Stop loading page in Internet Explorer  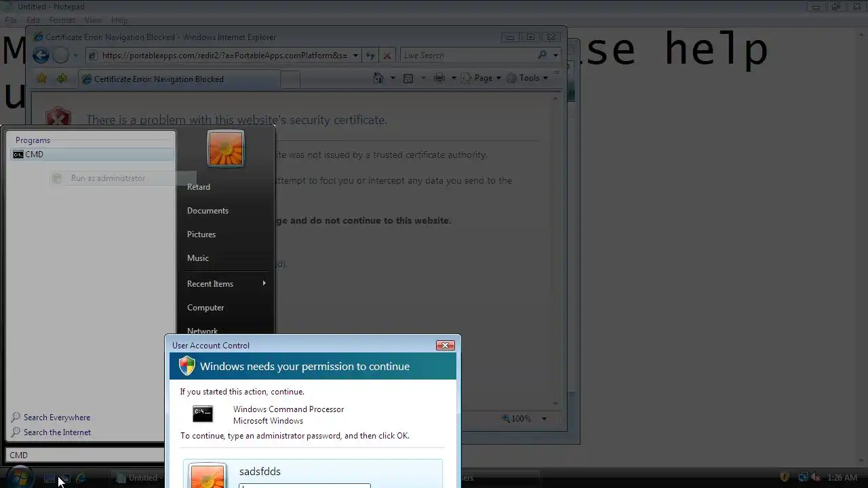pyautogui.click(x=387, y=56)
